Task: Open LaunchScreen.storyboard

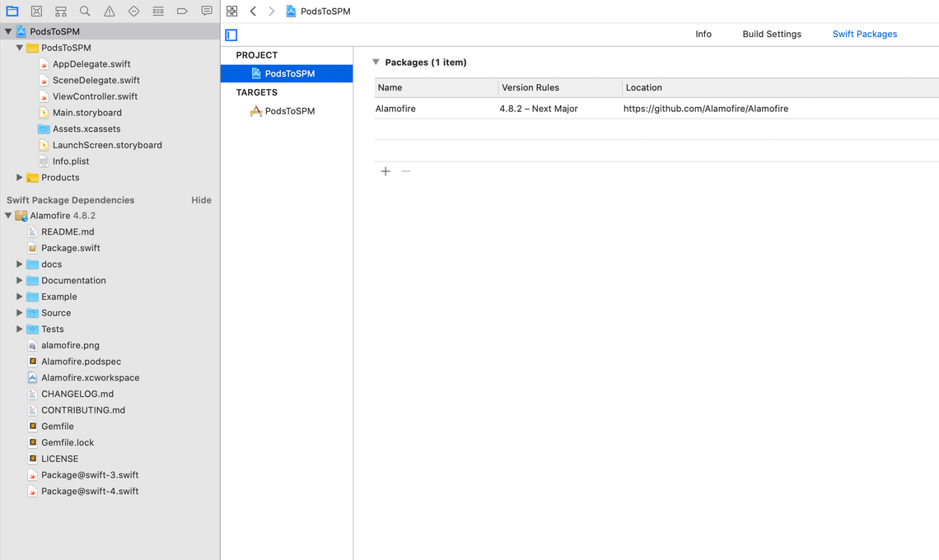Action: coord(107,144)
